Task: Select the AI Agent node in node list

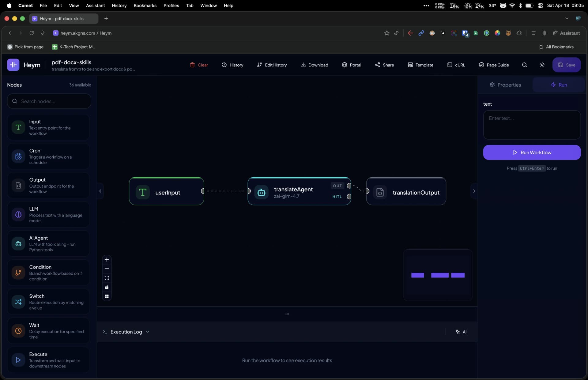Action: coord(48,243)
